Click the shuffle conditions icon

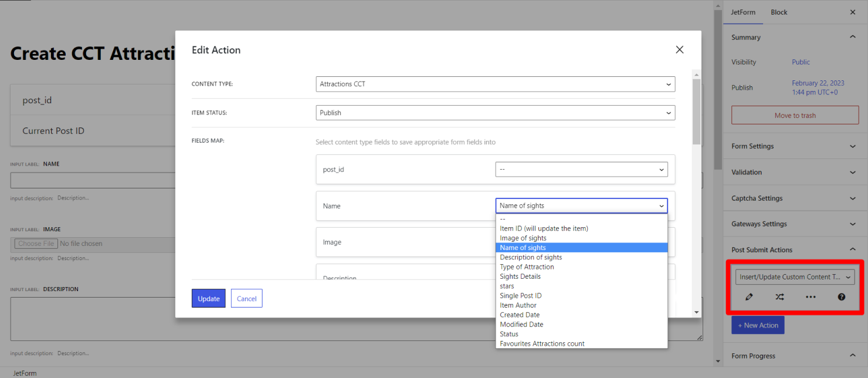tap(779, 297)
